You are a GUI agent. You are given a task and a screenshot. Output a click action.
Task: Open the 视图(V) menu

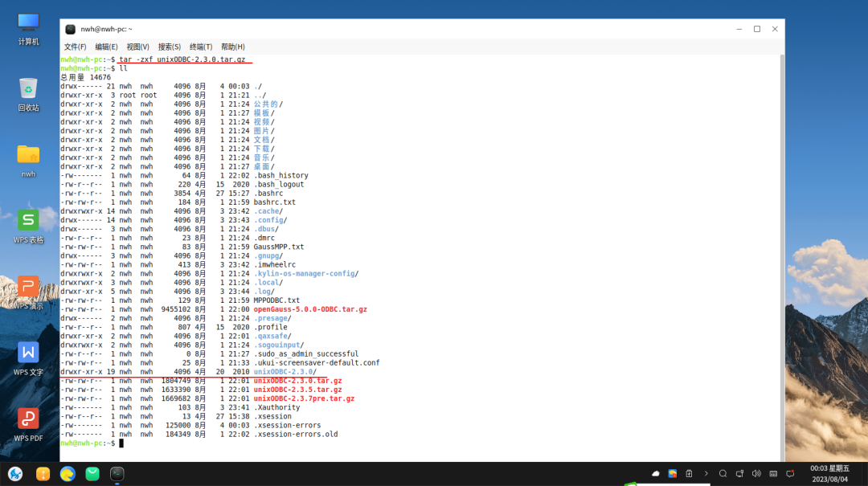coord(138,47)
